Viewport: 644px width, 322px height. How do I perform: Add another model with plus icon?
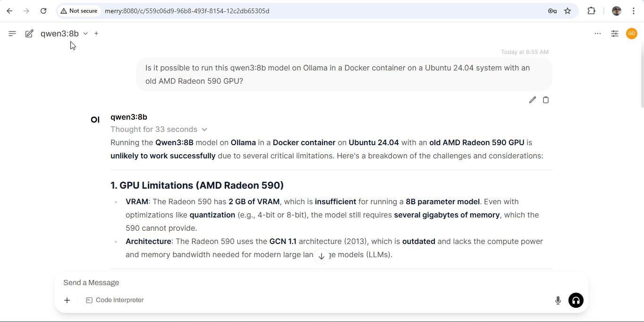(x=96, y=34)
